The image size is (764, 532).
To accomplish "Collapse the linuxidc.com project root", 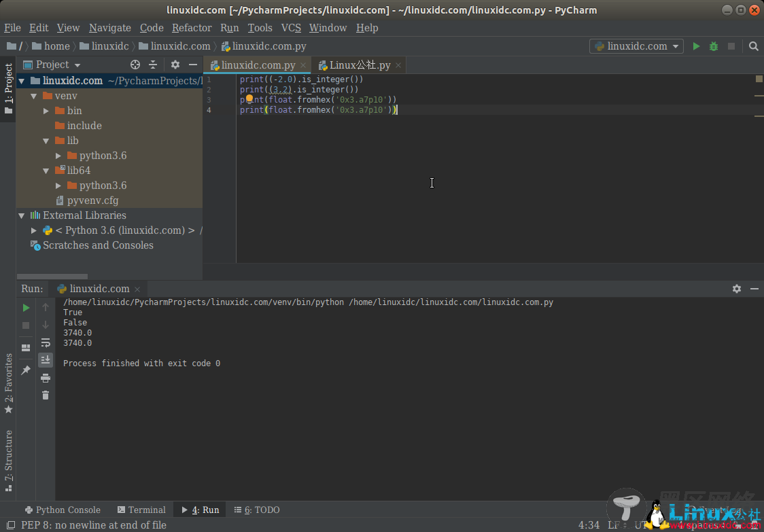I will pyautogui.click(x=22, y=81).
